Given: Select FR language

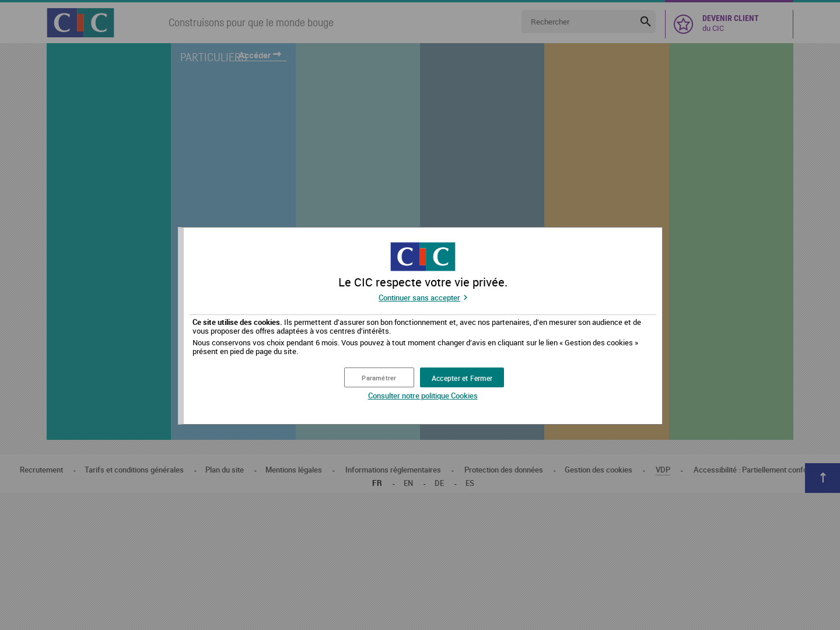Looking at the screenshot, I should point(377,483).
